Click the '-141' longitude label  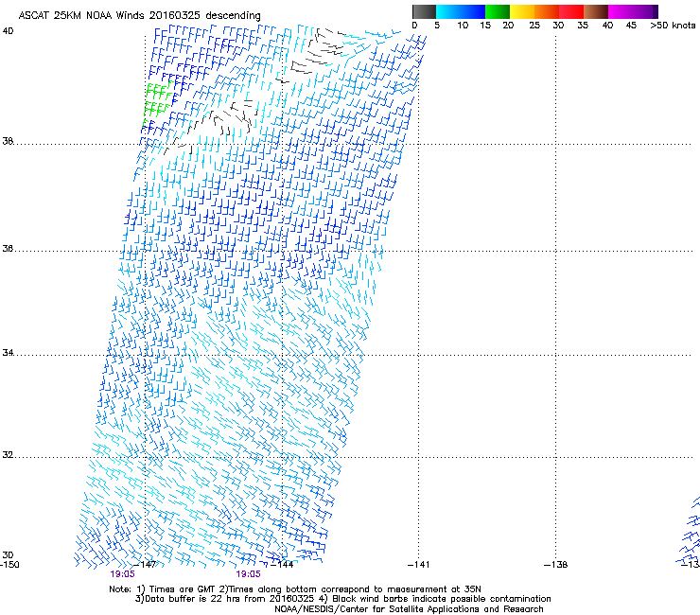[419, 565]
